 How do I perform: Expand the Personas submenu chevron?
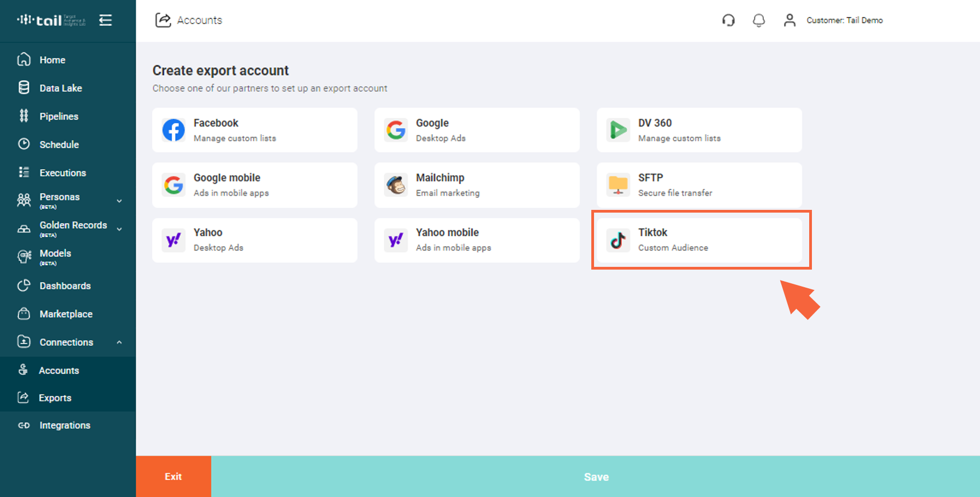(119, 201)
